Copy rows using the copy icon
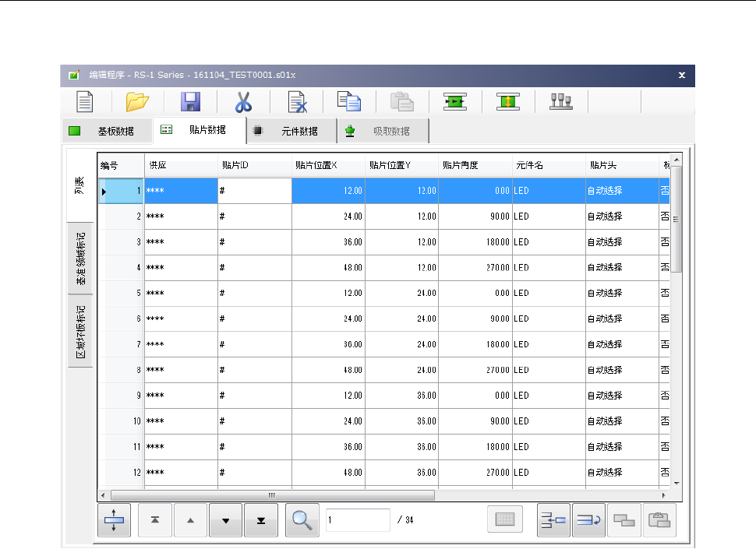This screenshot has width=756, height=549. 348,102
